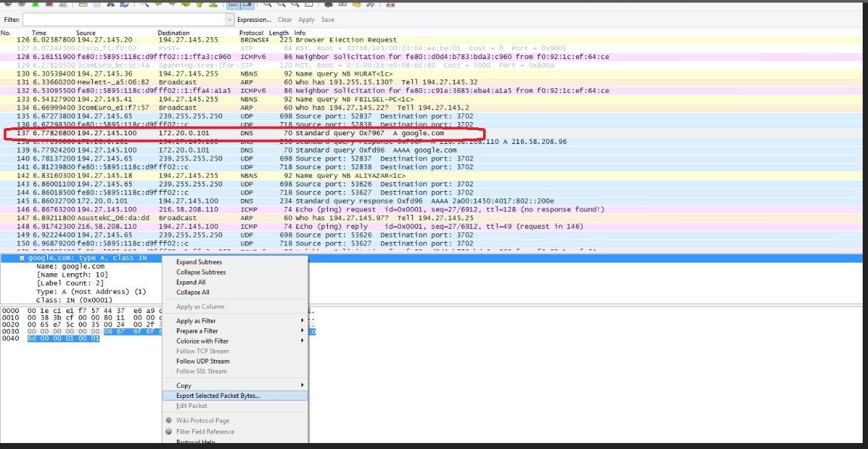Select the 'Name: google.com' detail line

[x=70, y=266]
